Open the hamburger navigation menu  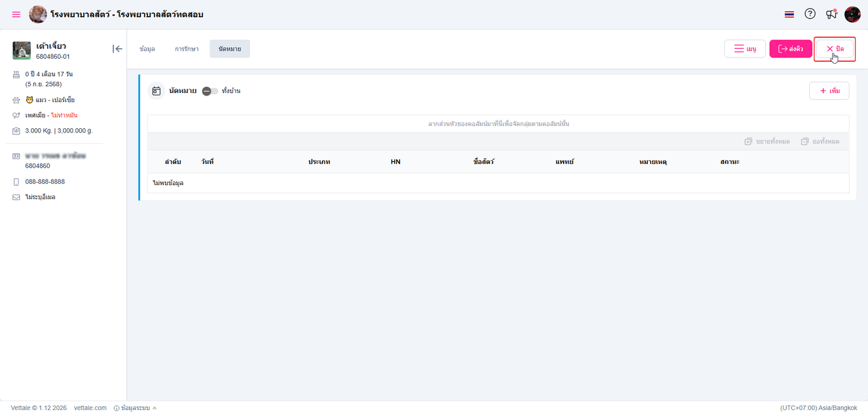[x=16, y=14]
